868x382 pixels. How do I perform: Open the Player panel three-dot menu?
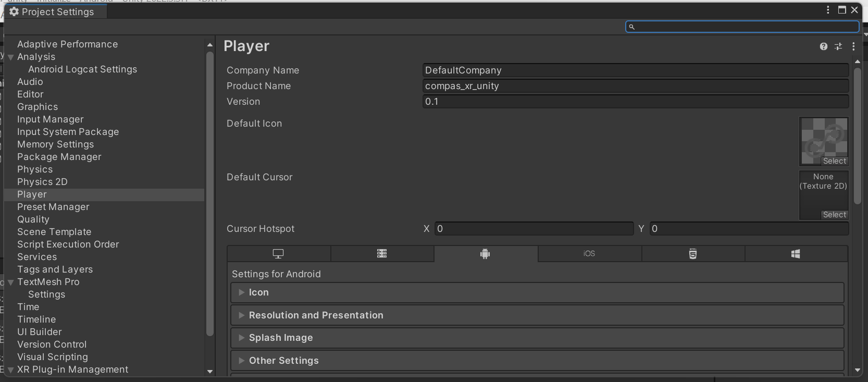coord(853,46)
